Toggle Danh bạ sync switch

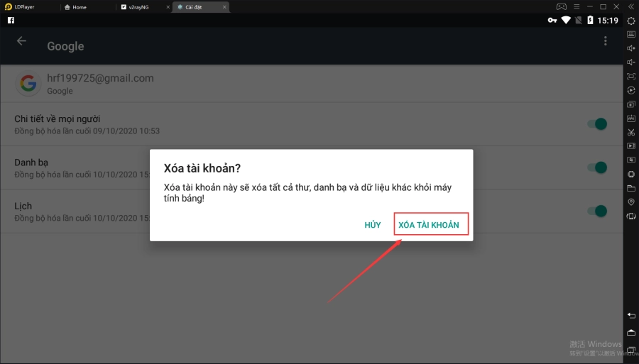(597, 167)
